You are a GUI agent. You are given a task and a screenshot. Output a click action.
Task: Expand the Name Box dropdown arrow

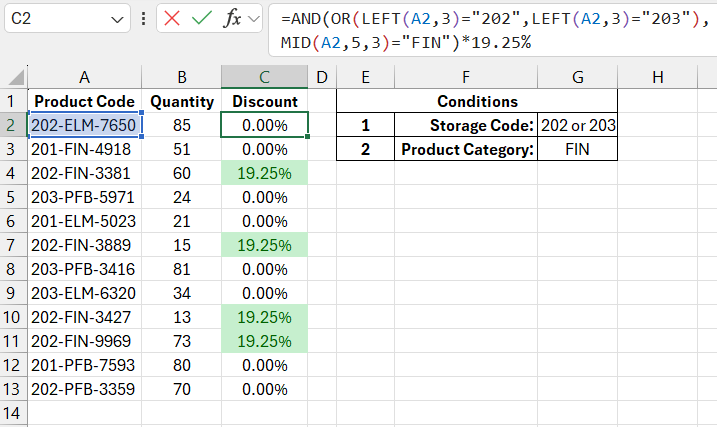[118, 19]
